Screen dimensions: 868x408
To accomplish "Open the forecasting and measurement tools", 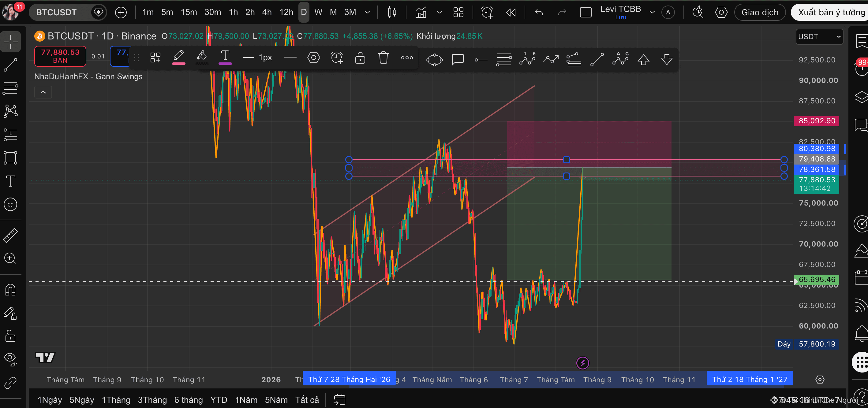I will tap(10, 135).
